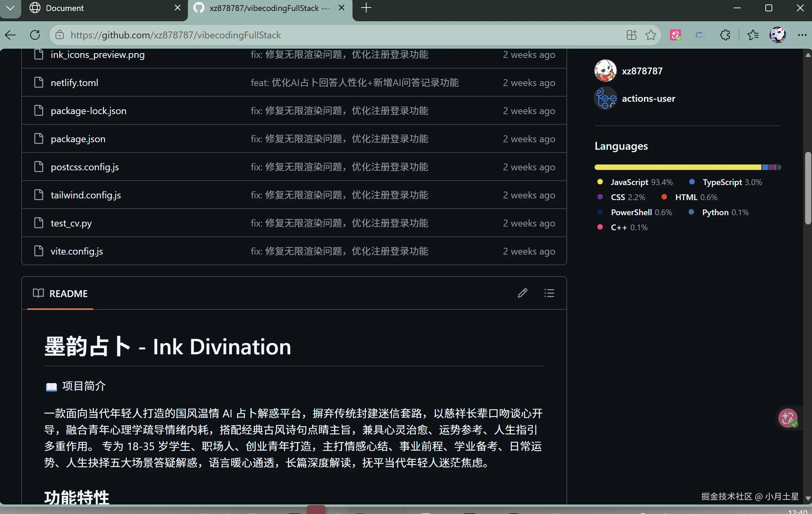Edit the README with the pencil icon
Viewport: 812px width, 514px height.
pyautogui.click(x=522, y=293)
